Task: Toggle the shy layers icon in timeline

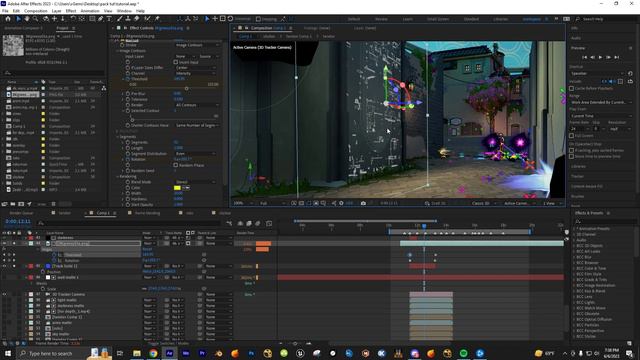Action: [x=240, y=223]
